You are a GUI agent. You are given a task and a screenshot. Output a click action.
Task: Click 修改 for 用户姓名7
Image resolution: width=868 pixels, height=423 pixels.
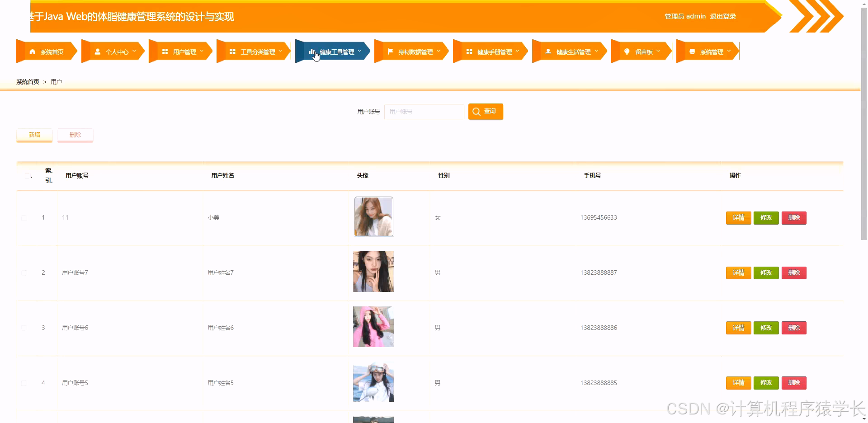click(766, 273)
